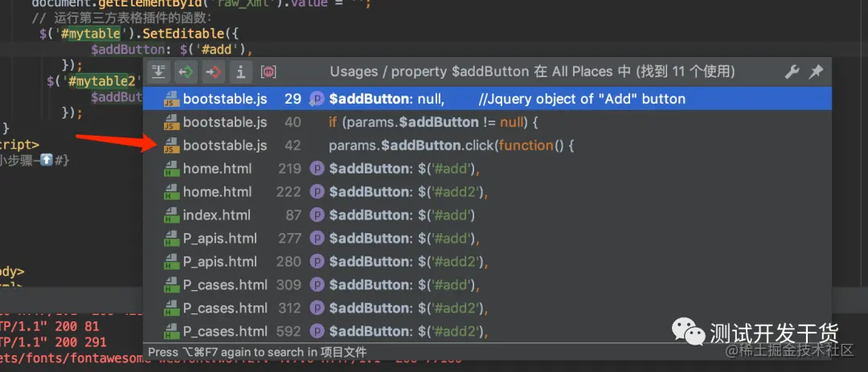This screenshot has height=372, width=868.
Task: Click JS file icon of bootstable.js line 40
Action: coord(172,122)
